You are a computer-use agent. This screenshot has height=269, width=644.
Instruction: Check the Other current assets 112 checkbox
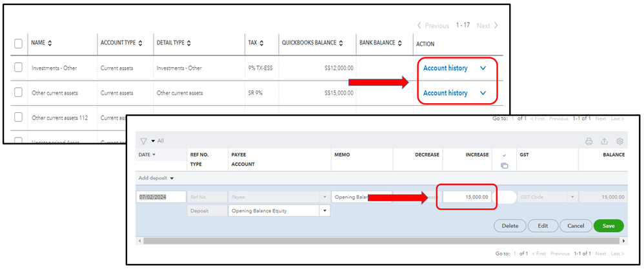pyautogui.click(x=18, y=117)
